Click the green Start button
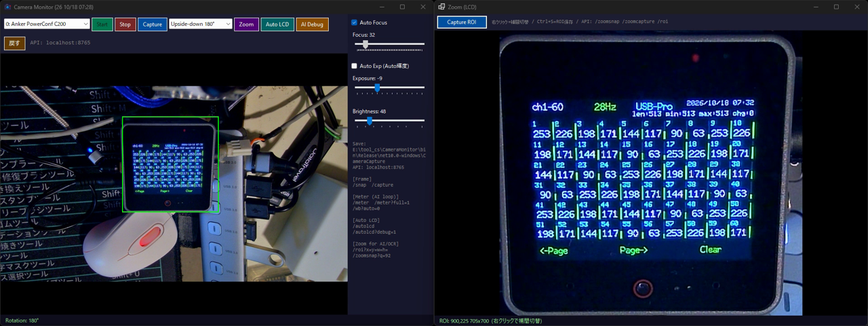Image resolution: width=868 pixels, height=326 pixels. 102,24
